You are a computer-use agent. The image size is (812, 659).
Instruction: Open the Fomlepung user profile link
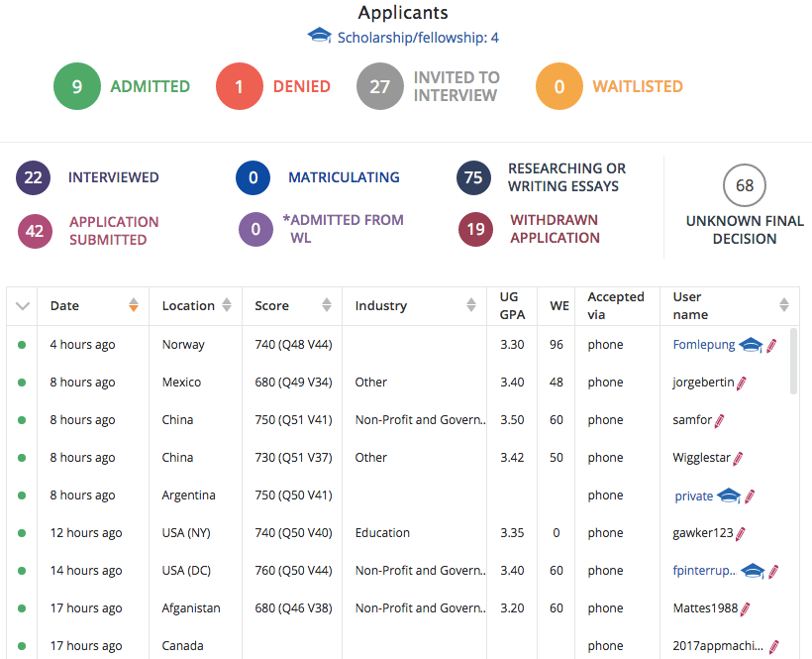(703, 345)
